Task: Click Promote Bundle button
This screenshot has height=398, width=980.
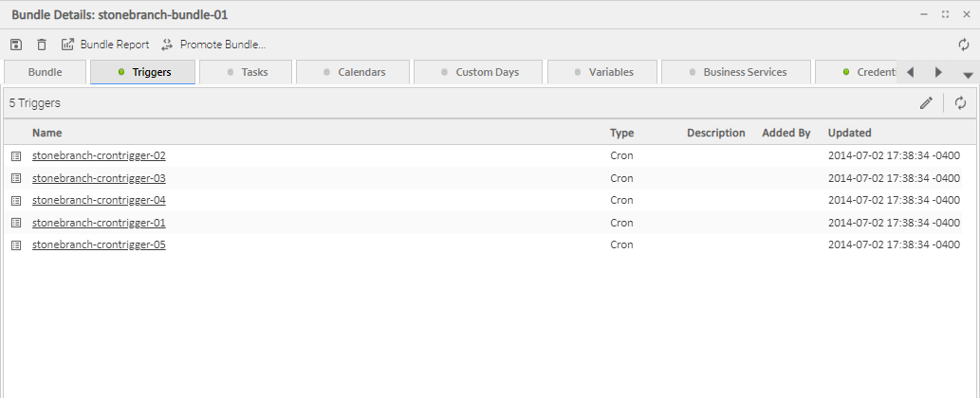Action: (213, 45)
